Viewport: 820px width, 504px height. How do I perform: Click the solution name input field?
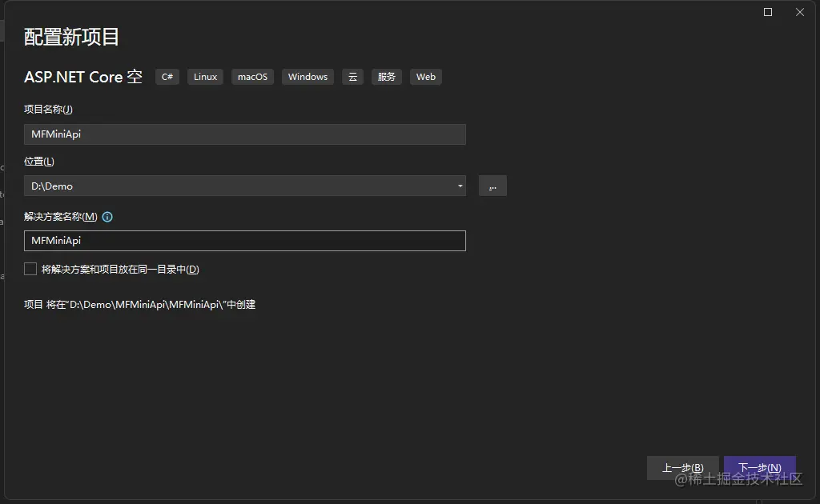(245, 241)
